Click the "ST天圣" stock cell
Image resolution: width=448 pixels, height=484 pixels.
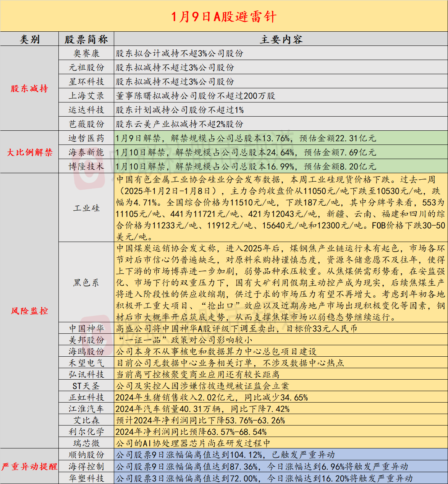pyautogui.click(x=86, y=386)
